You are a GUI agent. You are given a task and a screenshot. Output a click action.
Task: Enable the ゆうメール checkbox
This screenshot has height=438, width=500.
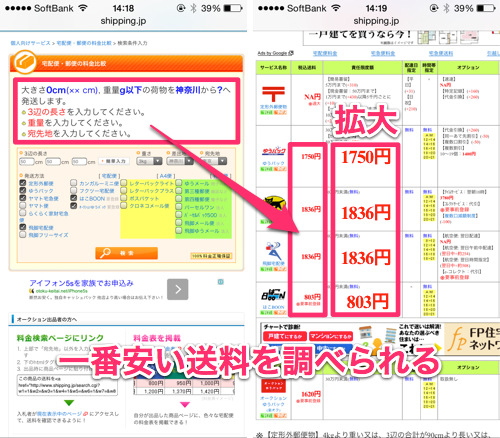coord(179,183)
